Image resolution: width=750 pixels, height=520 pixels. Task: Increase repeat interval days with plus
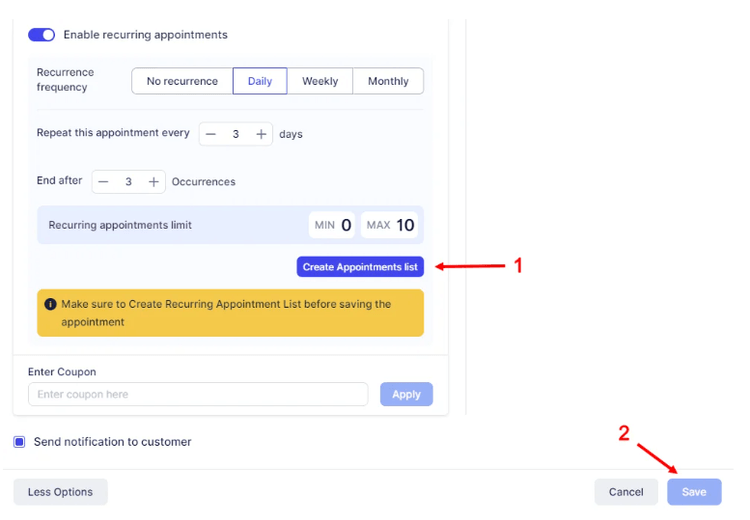pyautogui.click(x=261, y=134)
